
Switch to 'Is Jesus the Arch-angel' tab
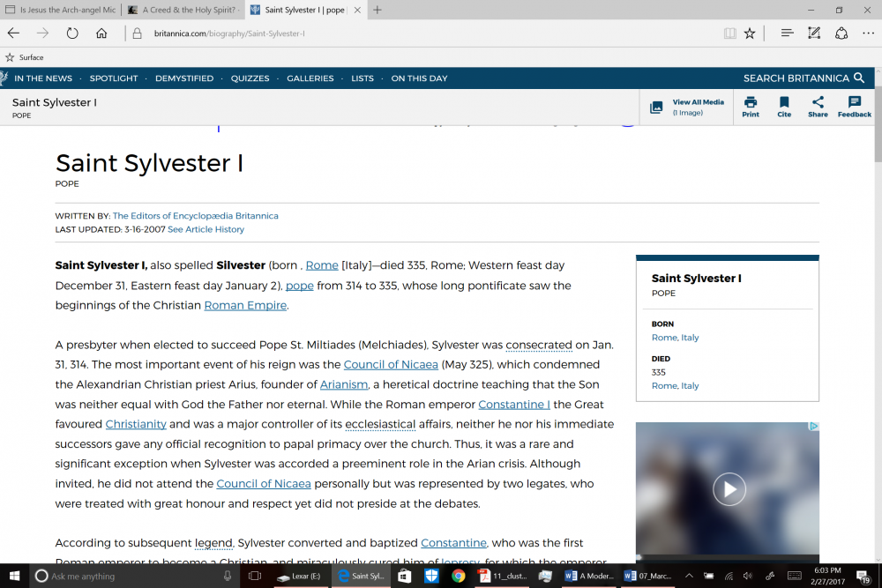(61, 10)
